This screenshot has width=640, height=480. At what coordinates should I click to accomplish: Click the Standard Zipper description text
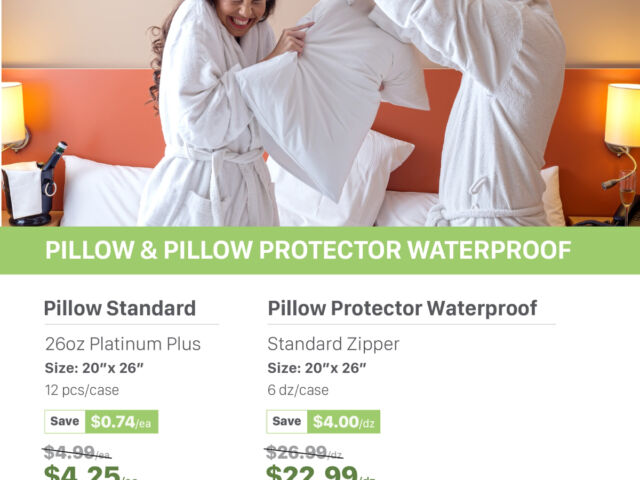tap(333, 344)
